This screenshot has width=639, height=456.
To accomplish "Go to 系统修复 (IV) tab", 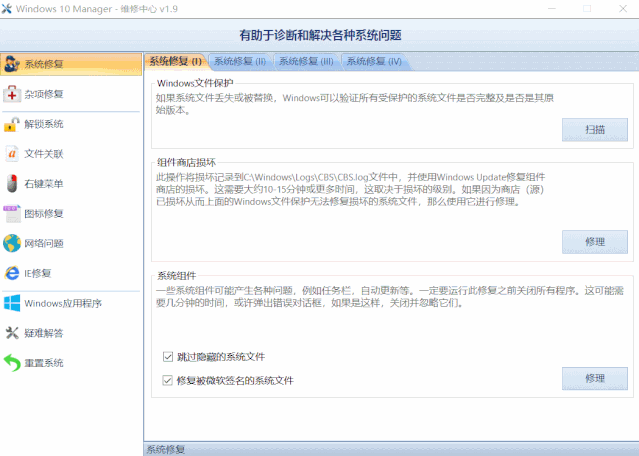I will (374, 61).
